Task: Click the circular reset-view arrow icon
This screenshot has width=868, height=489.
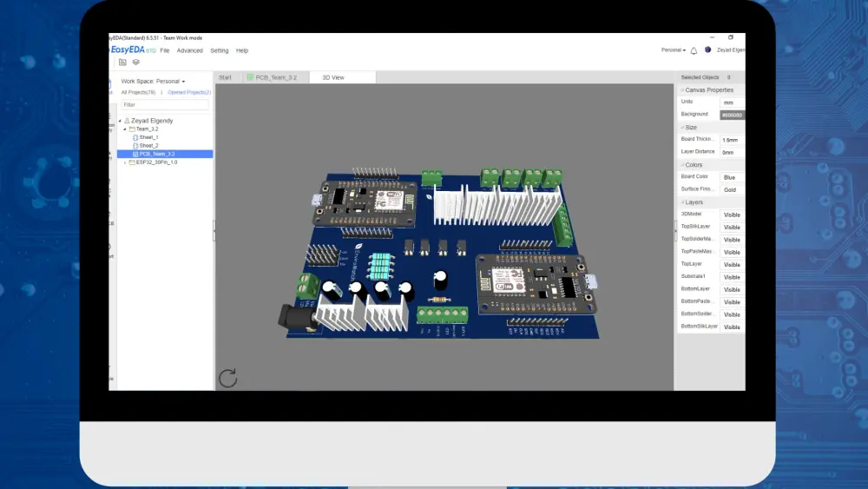Action: coord(227,378)
